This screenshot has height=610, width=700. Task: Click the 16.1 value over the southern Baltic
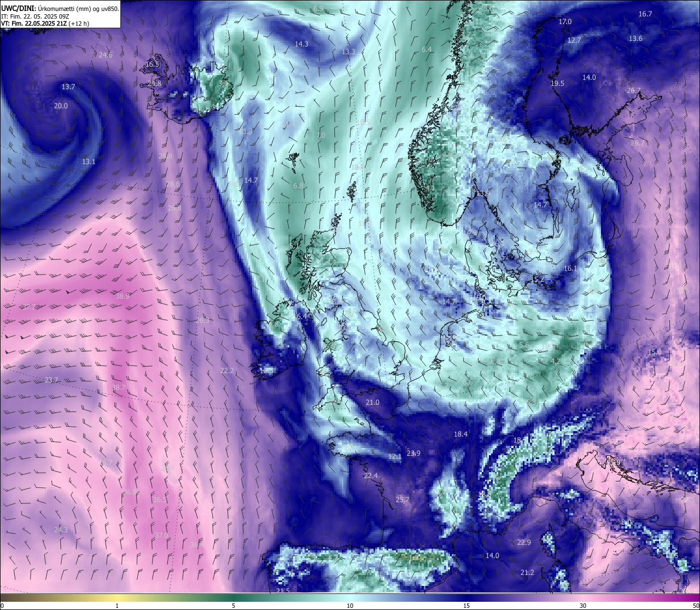[x=570, y=268]
